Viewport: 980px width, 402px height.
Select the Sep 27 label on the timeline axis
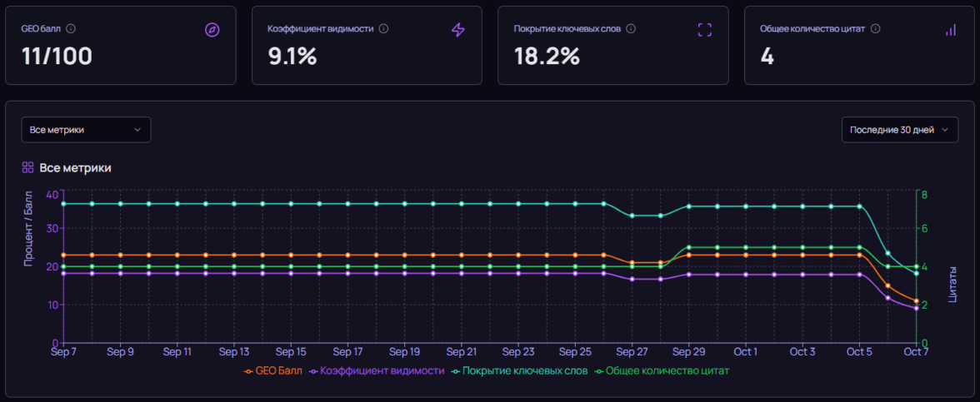[632, 352]
